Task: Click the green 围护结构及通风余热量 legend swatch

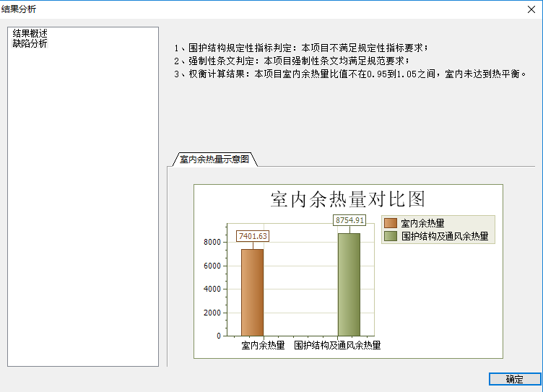Action: coord(390,236)
